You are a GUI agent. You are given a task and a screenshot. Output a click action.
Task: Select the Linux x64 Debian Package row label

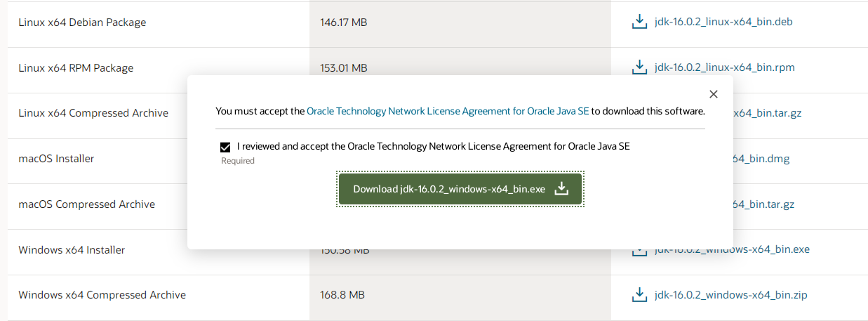[x=82, y=22]
